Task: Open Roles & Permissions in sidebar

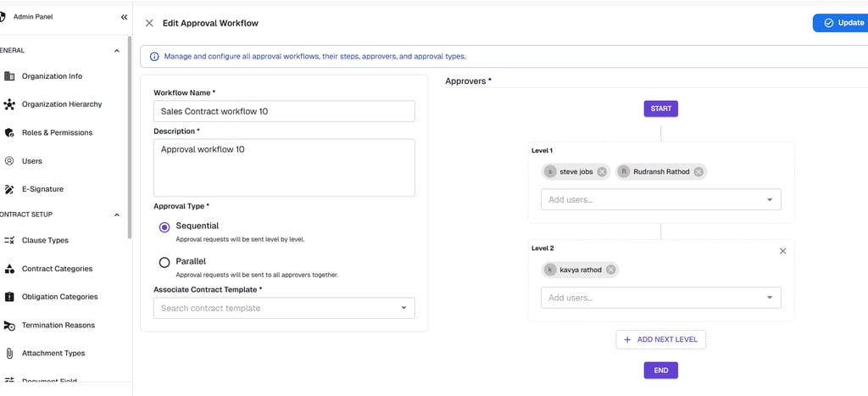Action: click(57, 133)
